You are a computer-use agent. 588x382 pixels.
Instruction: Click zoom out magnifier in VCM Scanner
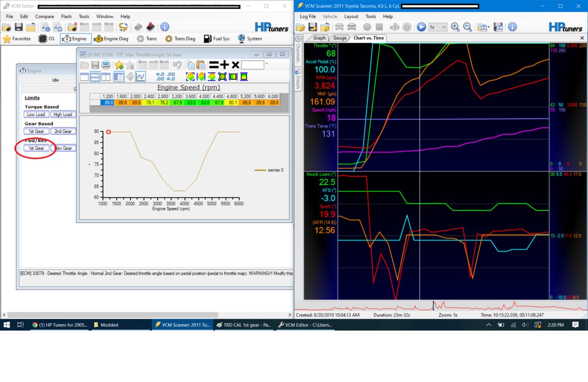point(467,27)
